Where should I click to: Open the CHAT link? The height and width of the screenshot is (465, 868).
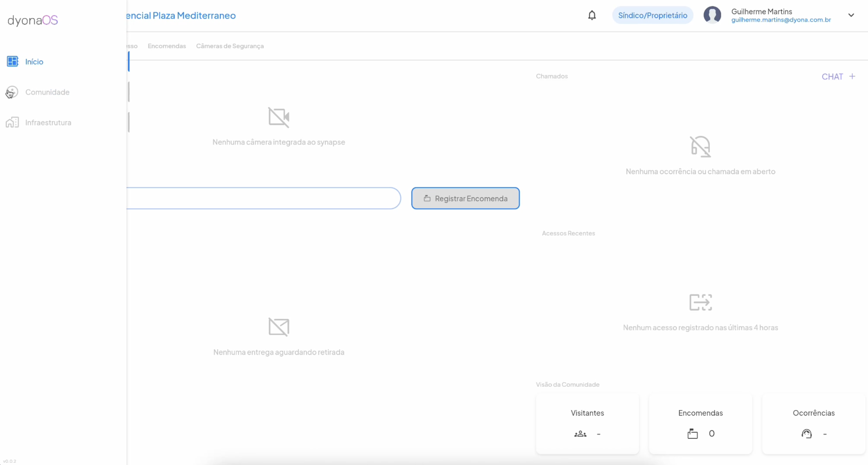(832, 77)
